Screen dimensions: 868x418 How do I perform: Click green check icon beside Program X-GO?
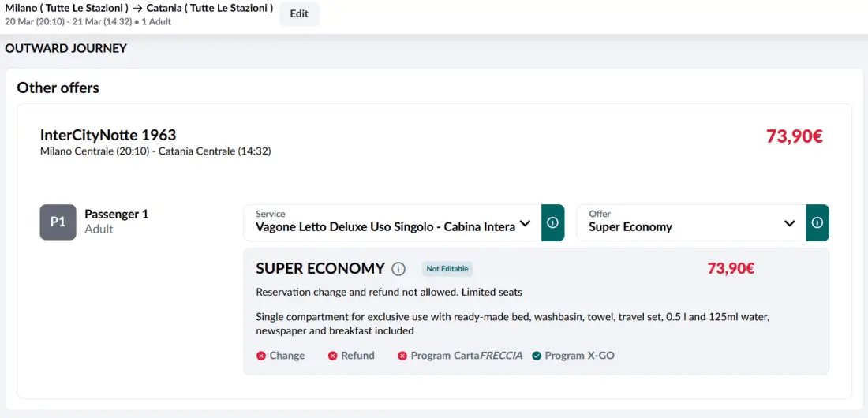tap(537, 356)
